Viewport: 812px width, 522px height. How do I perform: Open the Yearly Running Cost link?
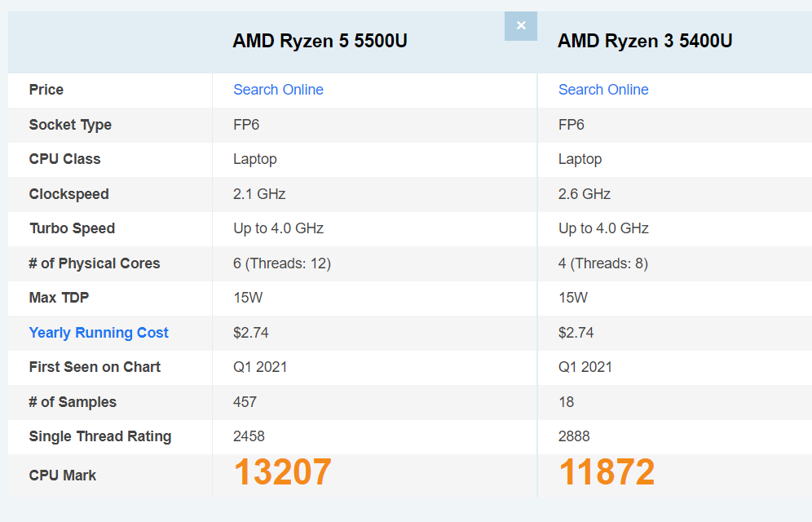[99, 333]
